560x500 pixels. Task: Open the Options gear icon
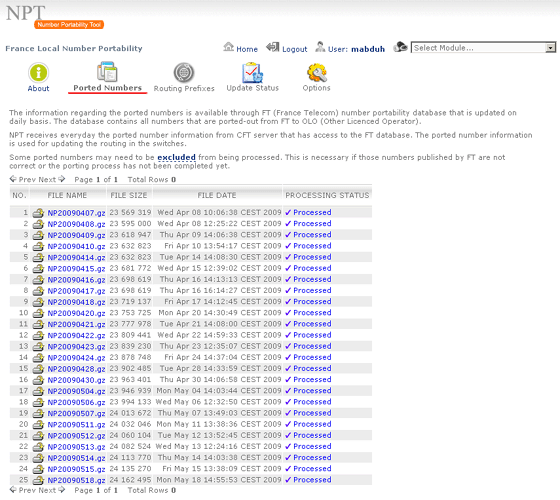316,72
